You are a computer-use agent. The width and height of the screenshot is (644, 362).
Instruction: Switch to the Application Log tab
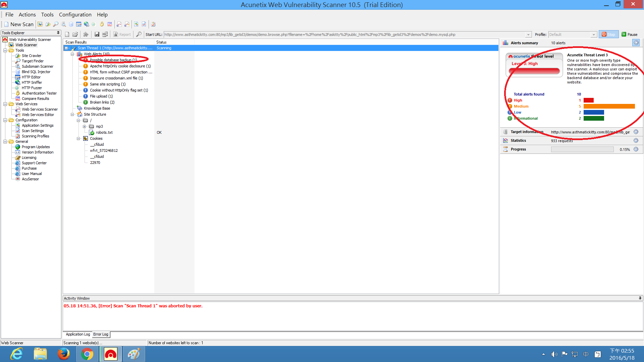(x=78, y=334)
